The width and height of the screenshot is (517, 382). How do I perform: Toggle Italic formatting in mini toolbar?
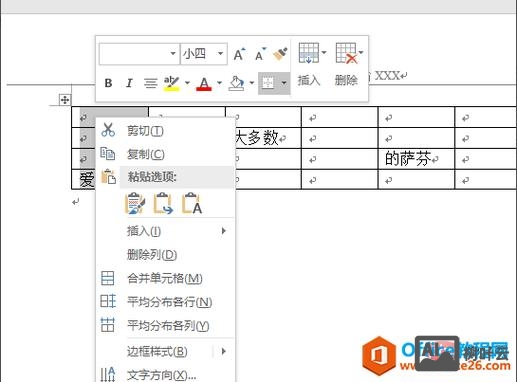[x=129, y=83]
